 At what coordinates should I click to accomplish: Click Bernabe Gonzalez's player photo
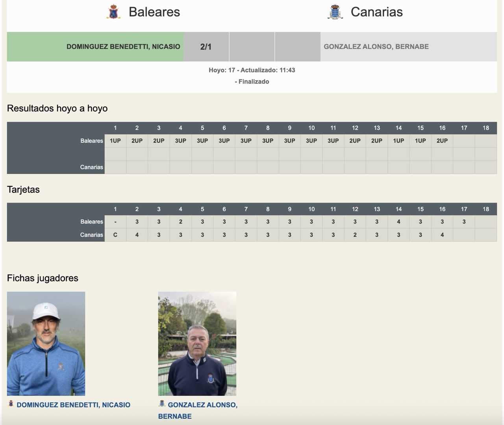click(x=197, y=343)
